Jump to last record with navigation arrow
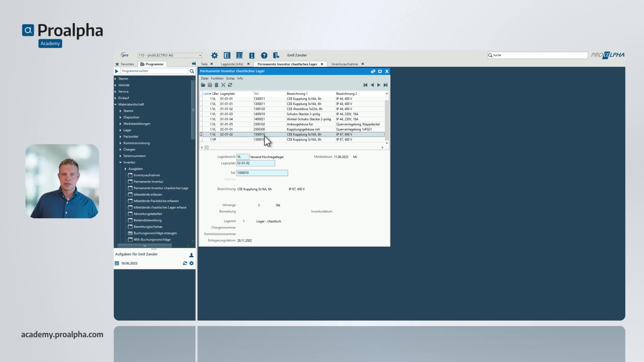 386,85
